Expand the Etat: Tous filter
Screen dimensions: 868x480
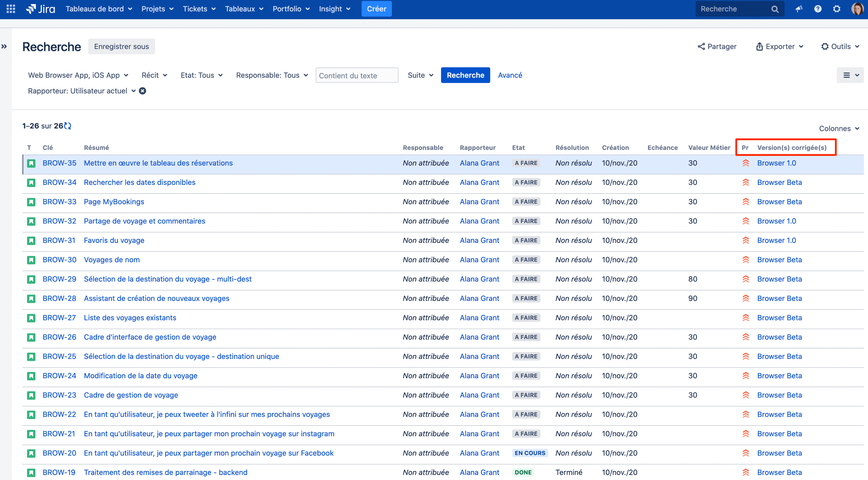point(201,75)
